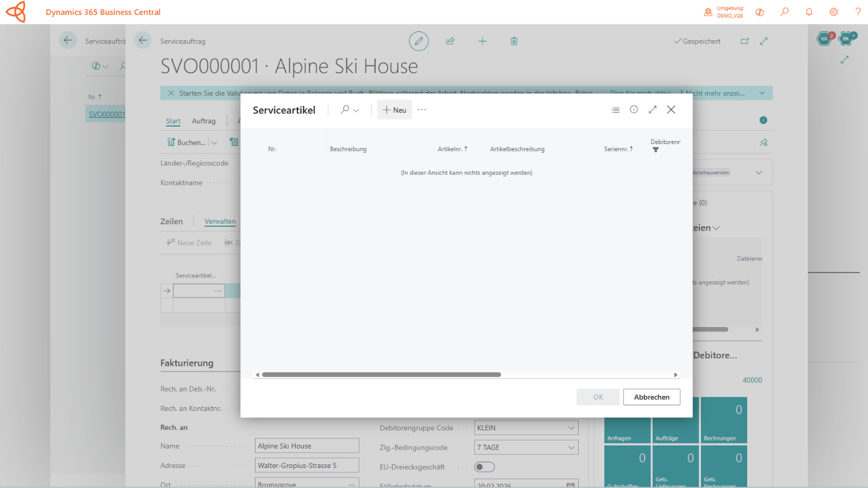This screenshot has height=488, width=868.
Task: Delete Serviceauftrag with trash icon
Action: [514, 41]
